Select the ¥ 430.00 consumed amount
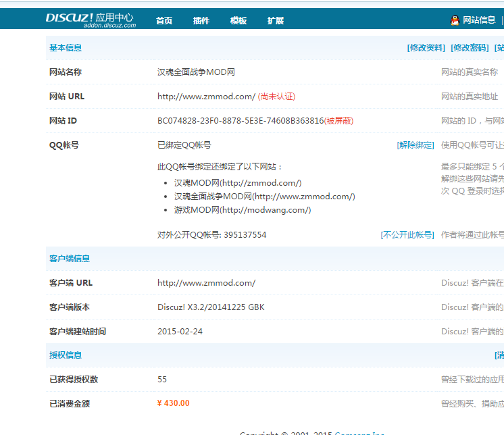This screenshot has width=504, height=435. click(173, 403)
